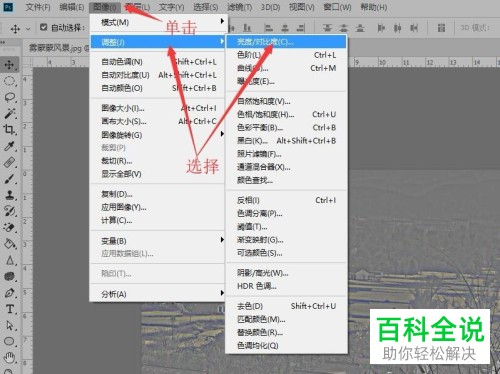Click the distribute bottom edges icon
This screenshot has height=374, width=500.
coord(360,28)
